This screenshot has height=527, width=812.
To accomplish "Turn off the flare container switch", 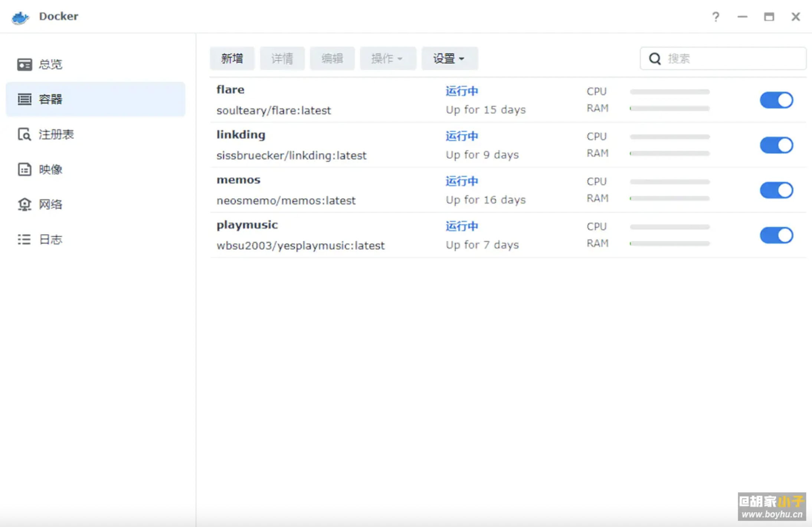I will point(776,100).
